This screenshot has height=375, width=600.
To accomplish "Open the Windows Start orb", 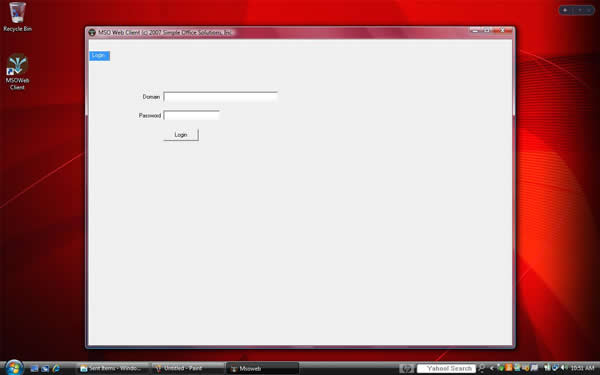I will point(14,368).
